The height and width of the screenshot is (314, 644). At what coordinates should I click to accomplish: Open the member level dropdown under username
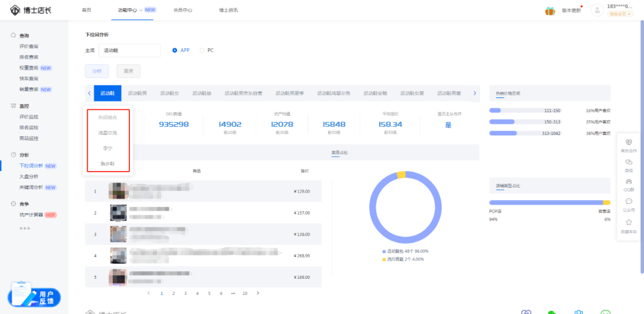click(x=620, y=14)
